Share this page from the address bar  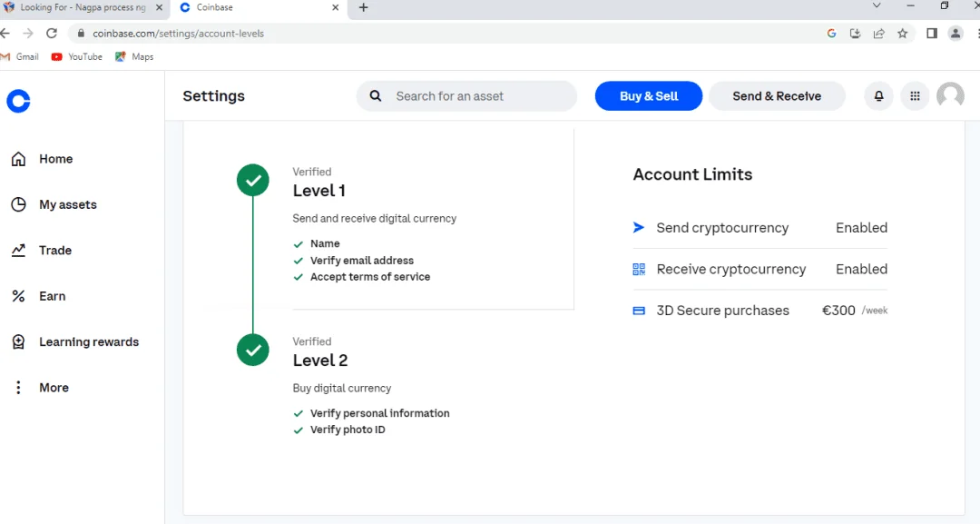pos(878,34)
